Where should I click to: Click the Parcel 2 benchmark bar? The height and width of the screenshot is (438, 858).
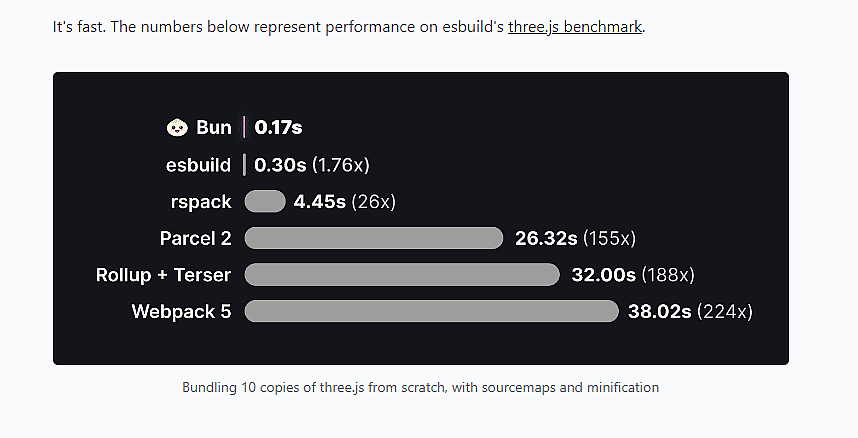click(x=374, y=238)
